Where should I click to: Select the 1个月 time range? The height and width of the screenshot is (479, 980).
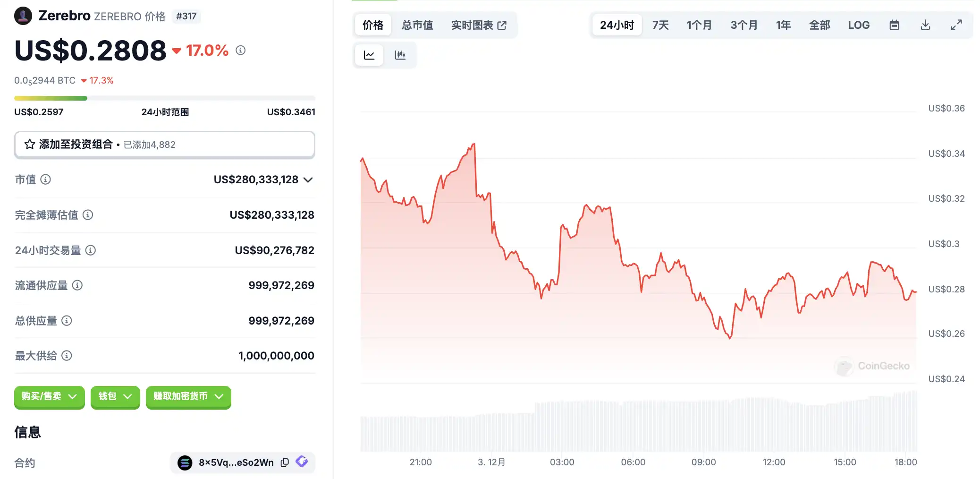click(699, 25)
